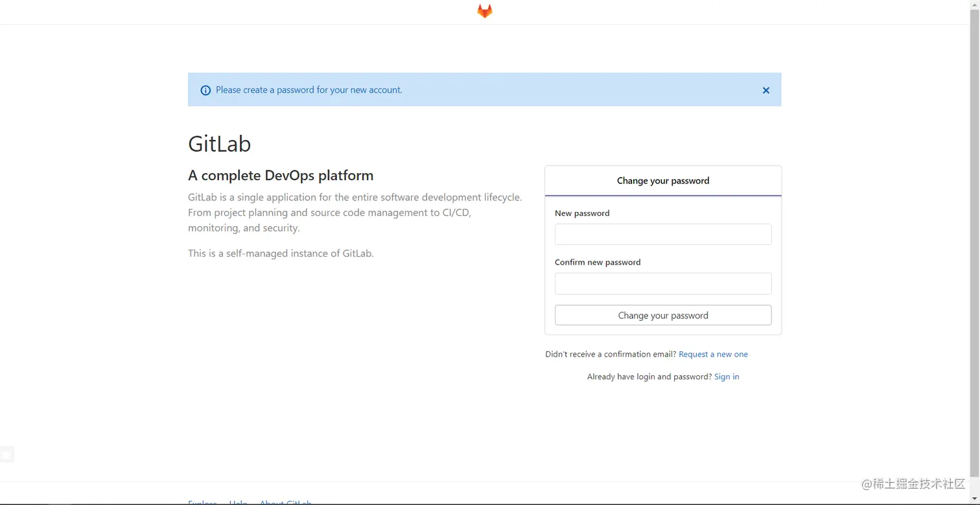Click the scrollbar up arrow
The height and width of the screenshot is (505, 980).
974,5
